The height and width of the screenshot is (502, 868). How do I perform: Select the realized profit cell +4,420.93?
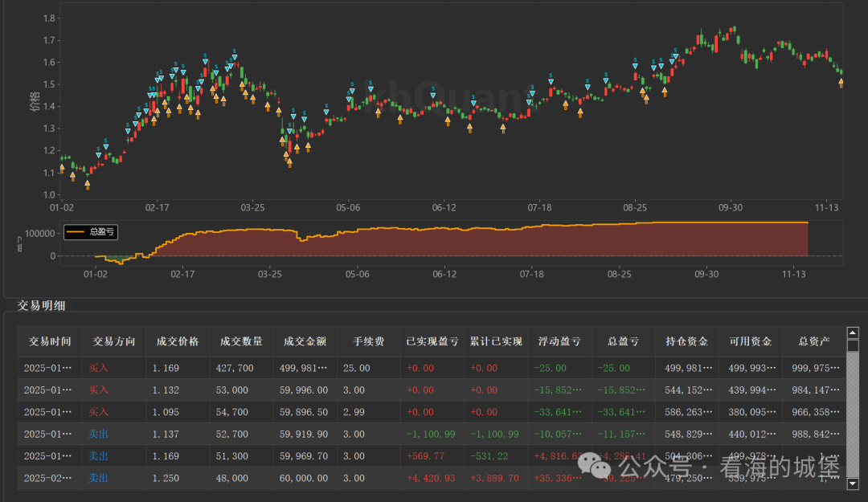432,478
